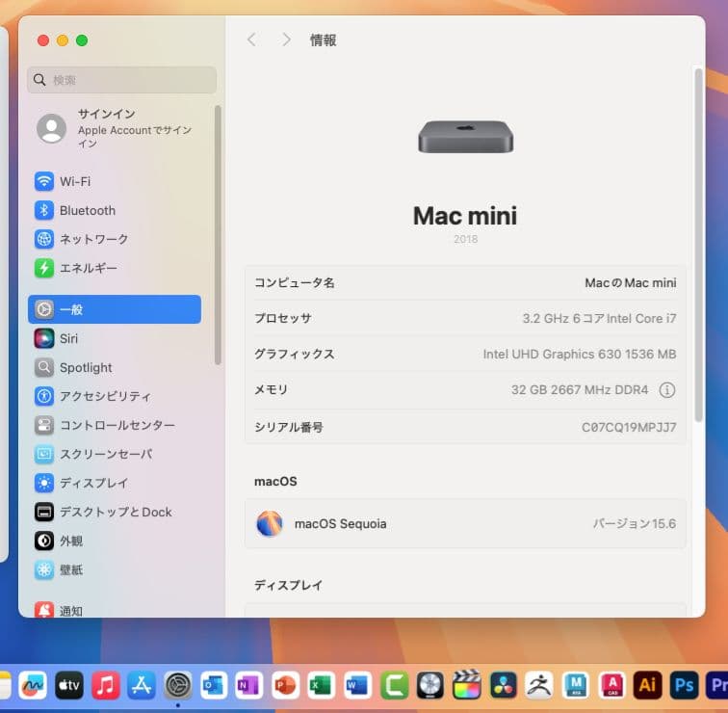Select ディスプレイ in the sidebar
728x713 pixels.
(115, 483)
